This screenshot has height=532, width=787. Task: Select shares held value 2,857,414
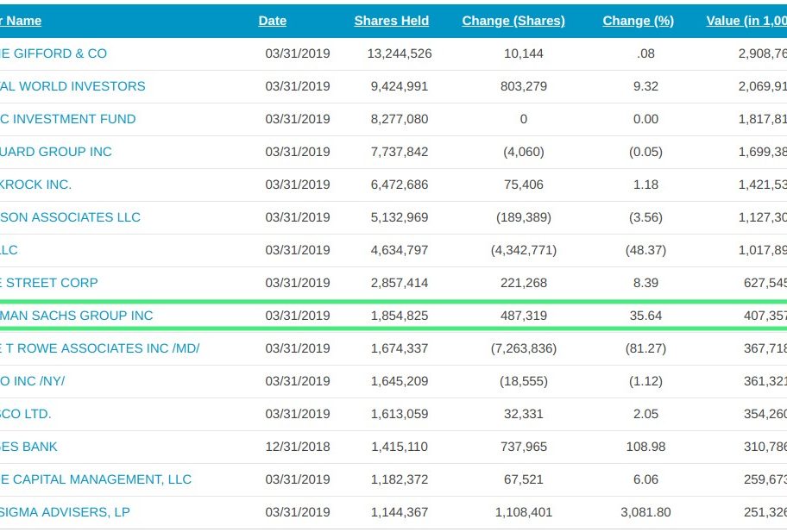[x=400, y=283]
